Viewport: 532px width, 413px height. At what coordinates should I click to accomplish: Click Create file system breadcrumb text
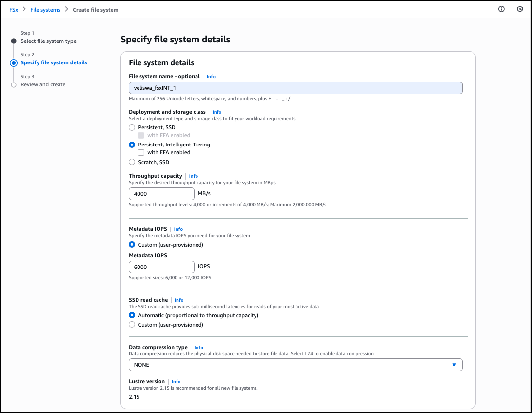tap(96, 10)
